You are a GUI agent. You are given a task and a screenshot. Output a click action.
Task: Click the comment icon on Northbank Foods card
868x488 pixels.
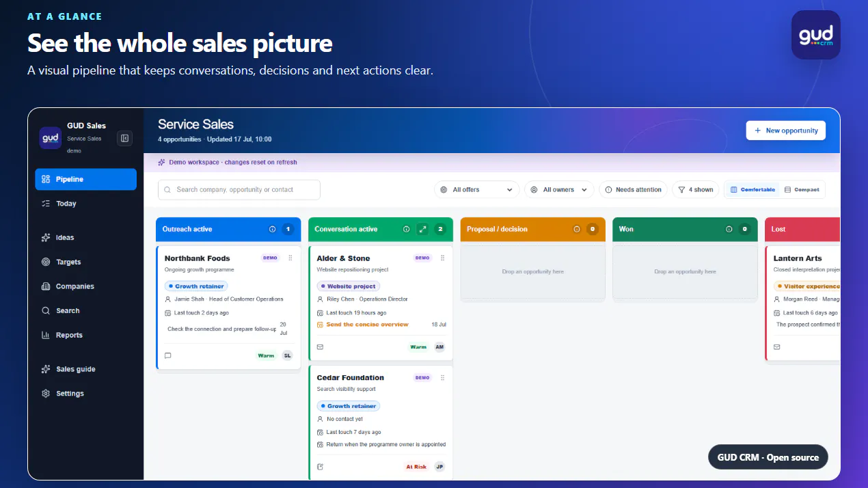pyautogui.click(x=168, y=355)
